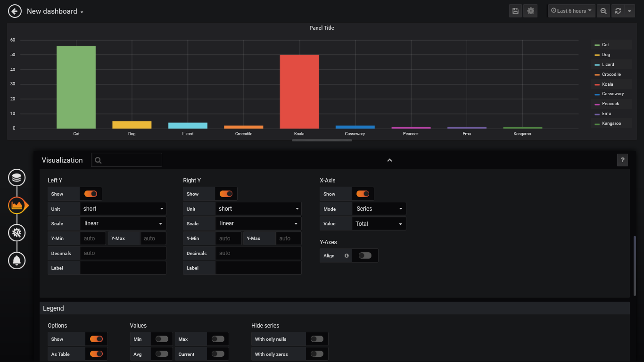Click the Visualization search input box
This screenshot has height=362, width=644.
pyautogui.click(x=126, y=160)
